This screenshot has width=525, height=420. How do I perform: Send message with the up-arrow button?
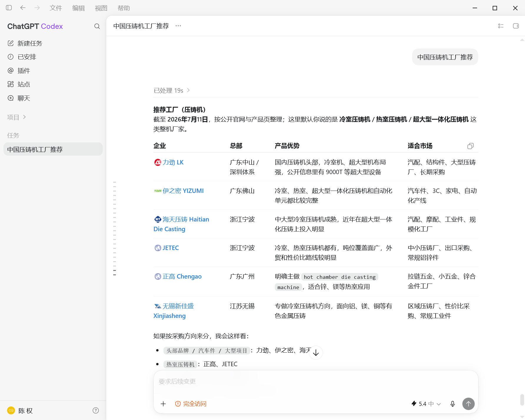coord(469,404)
